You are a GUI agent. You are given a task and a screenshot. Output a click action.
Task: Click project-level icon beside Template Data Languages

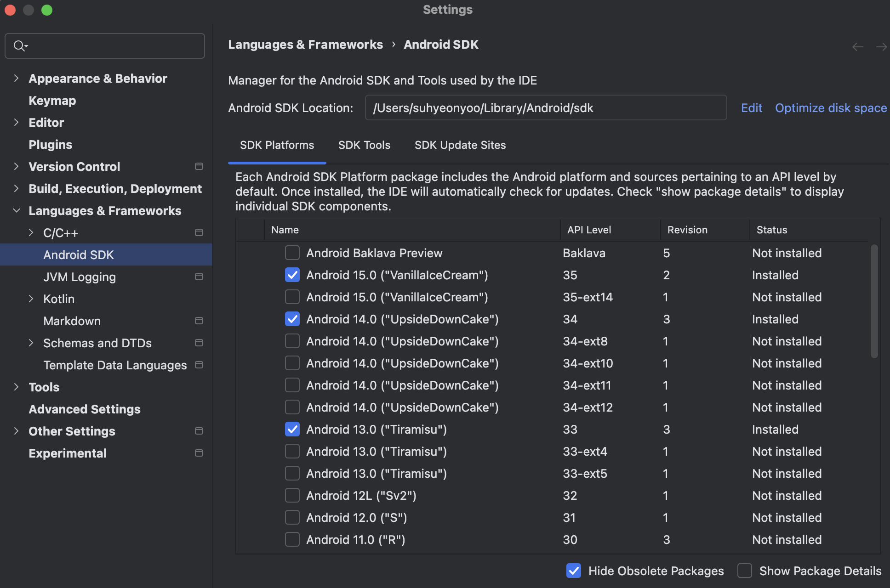coord(199,365)
